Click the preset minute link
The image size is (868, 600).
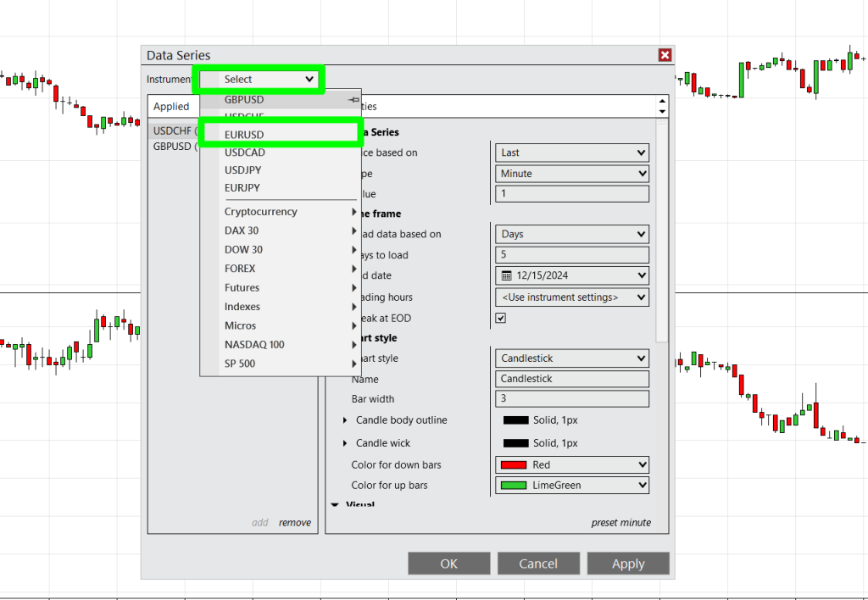tap(620, 523)
